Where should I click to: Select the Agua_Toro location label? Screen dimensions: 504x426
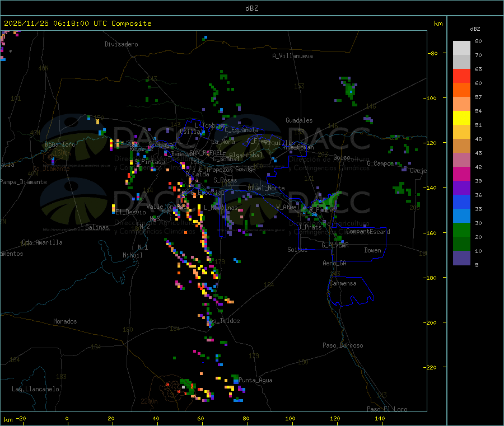point(60,144)
